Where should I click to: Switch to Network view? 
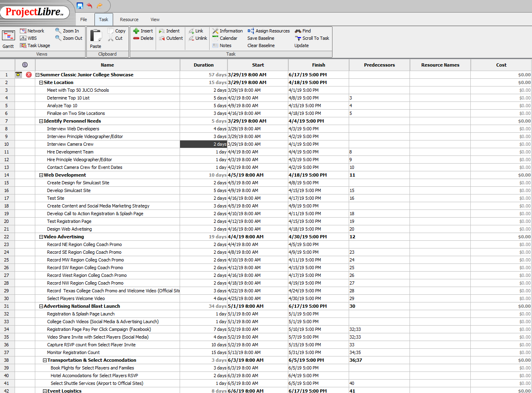[x=32, y=31]
